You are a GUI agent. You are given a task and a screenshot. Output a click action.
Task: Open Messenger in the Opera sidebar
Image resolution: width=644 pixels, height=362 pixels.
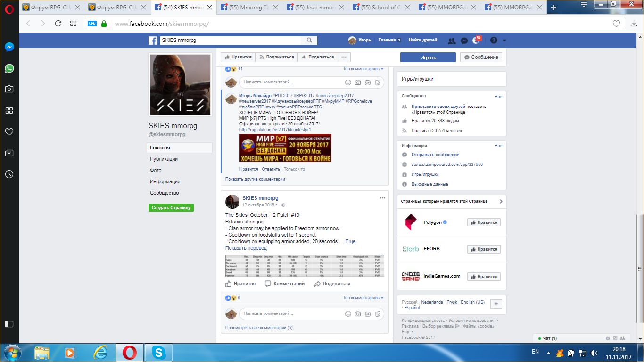point(9,47)
